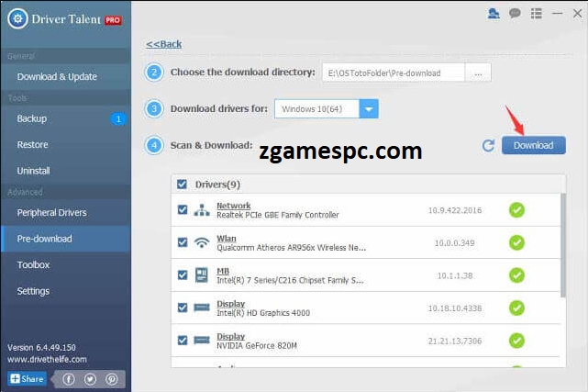Click the download directory path field
Screen dimensions: 588x392
tap(394, 73)
